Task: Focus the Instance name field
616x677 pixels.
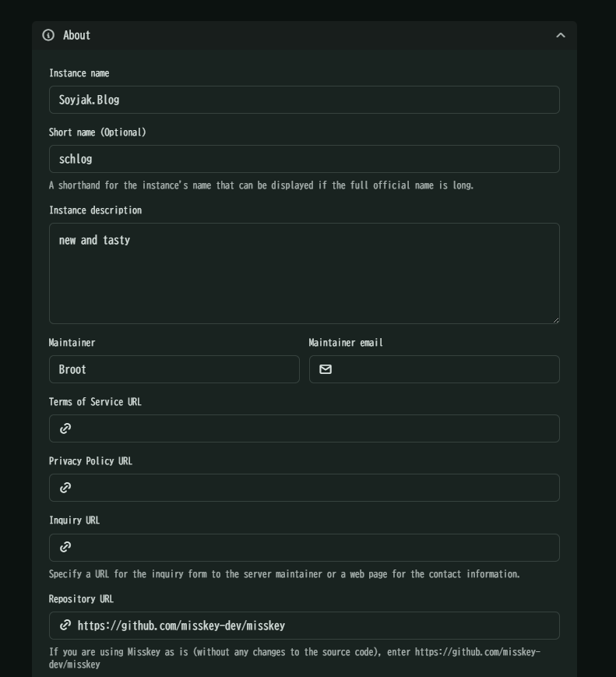Action: (304, 100)
